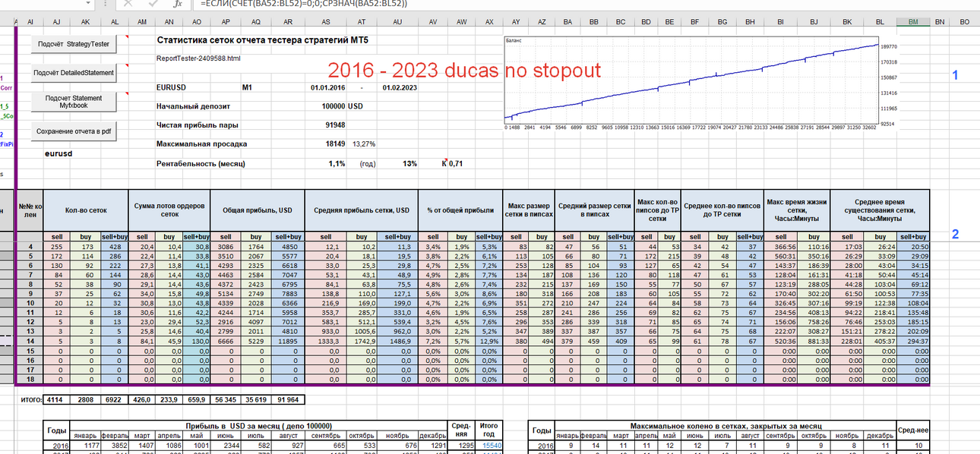Select the start date 01.01.2016
This screenshot has width=980, height=454.
pos(327,87)
